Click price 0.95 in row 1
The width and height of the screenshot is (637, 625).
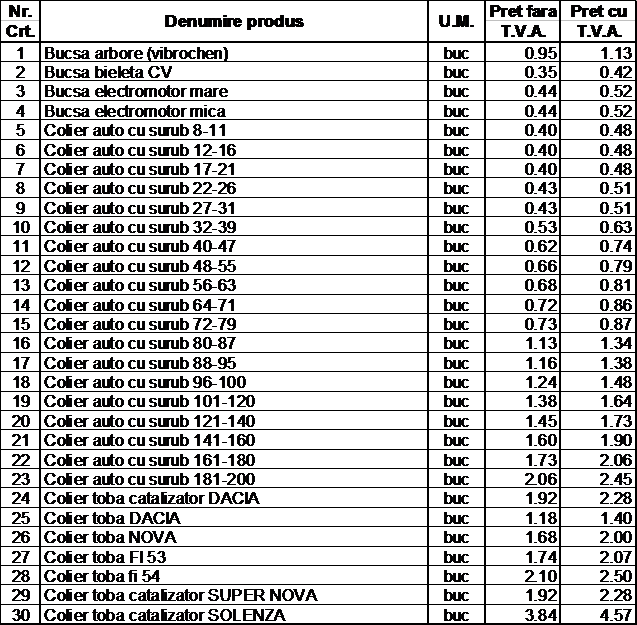(541, 53)
